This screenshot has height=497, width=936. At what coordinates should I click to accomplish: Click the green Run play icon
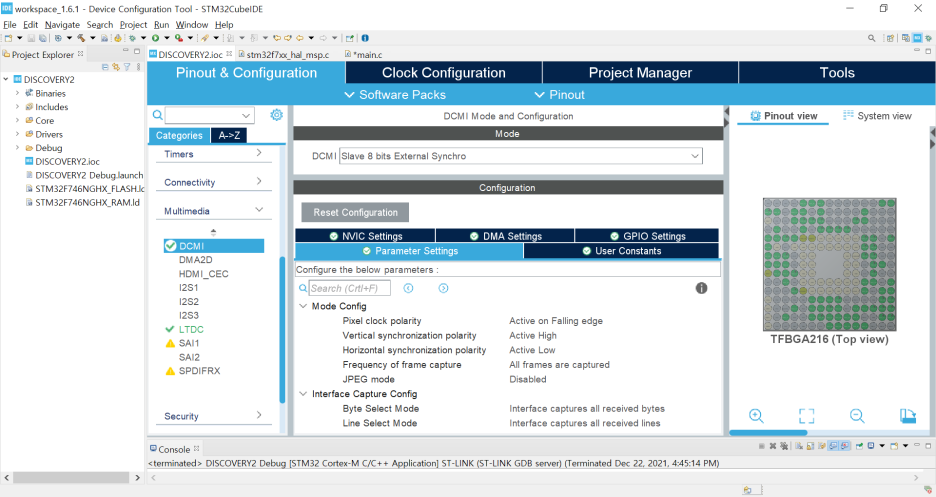click(x=155, y=38)
